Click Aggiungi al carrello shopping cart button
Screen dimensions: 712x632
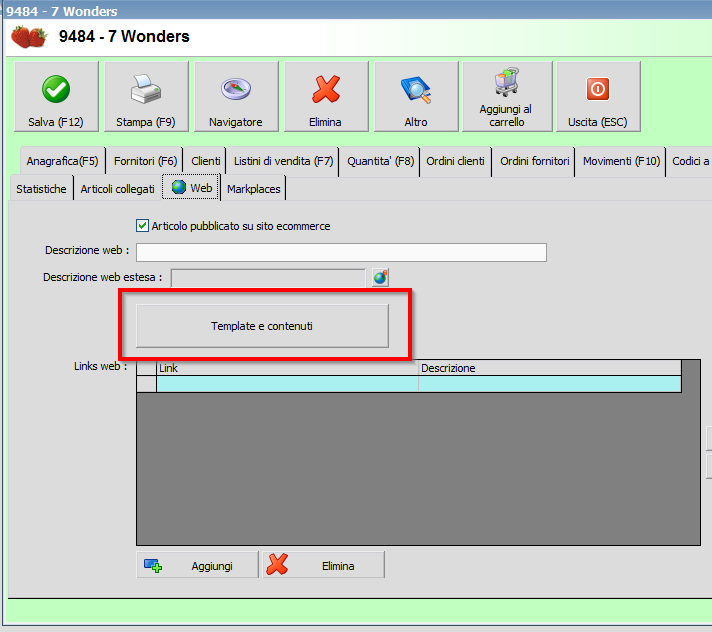click(x=507, y=97)
